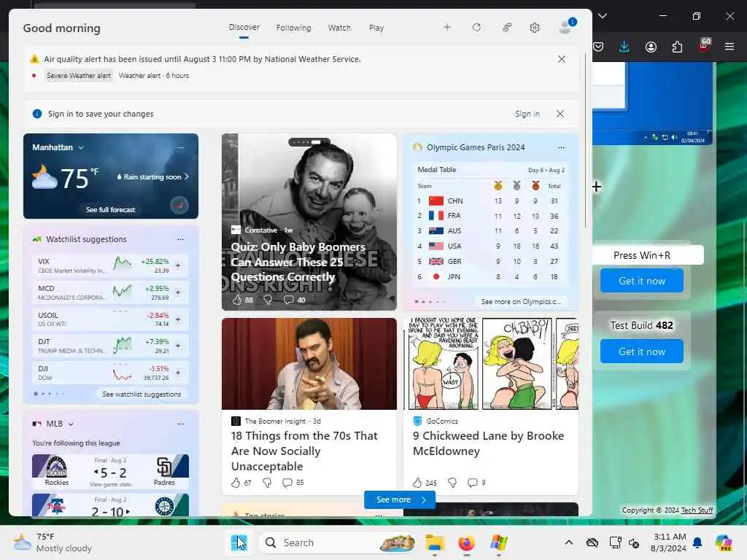Dislike the 18 Things from 70s article
Viewport: 747px width, 560px height.
[x=267, y=483]
